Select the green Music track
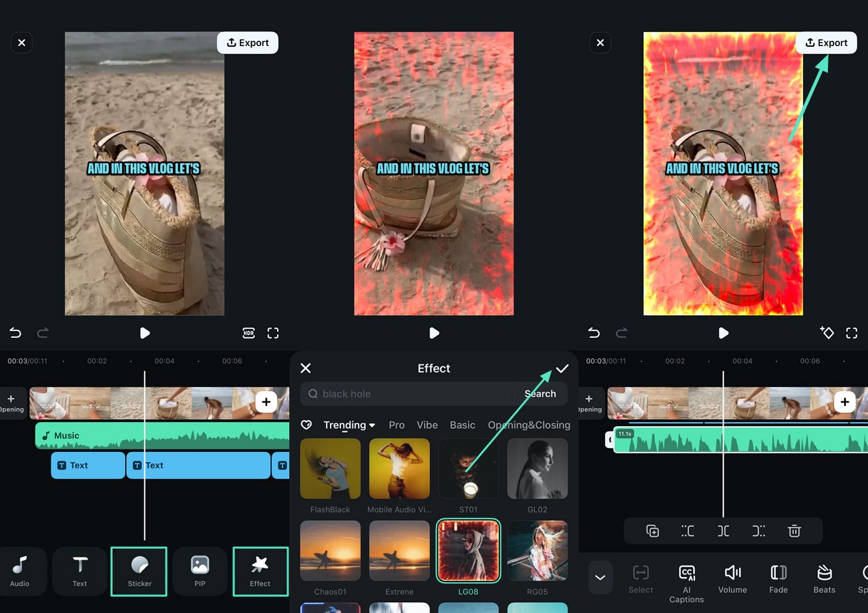This screenshot has height=613, width=868. click(162, 435)
